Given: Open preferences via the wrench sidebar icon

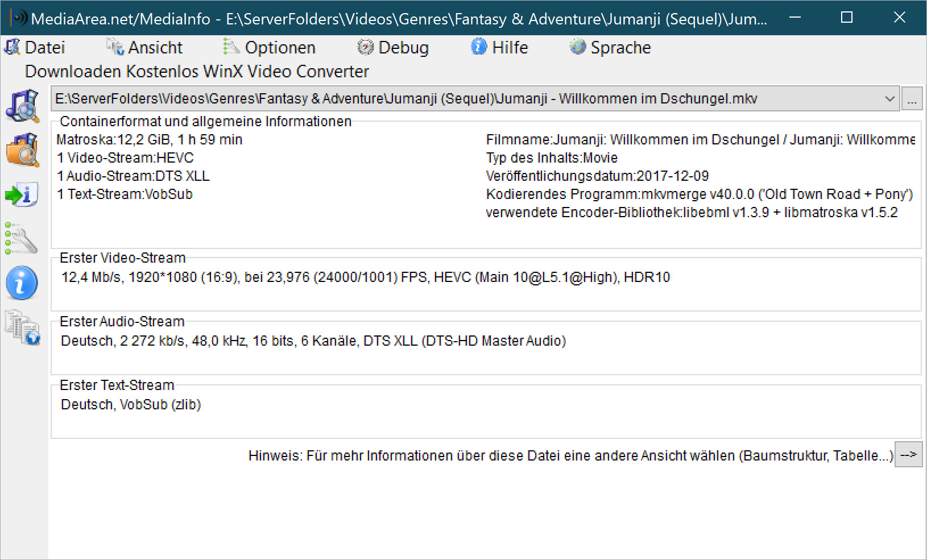Looking at the screenshot, I should click(x=22, y=239).
